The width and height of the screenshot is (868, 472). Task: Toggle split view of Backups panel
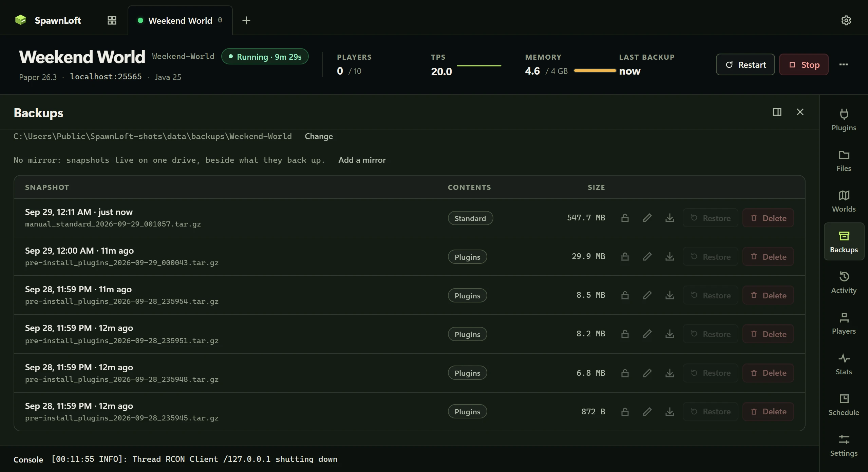coord(777,112)
